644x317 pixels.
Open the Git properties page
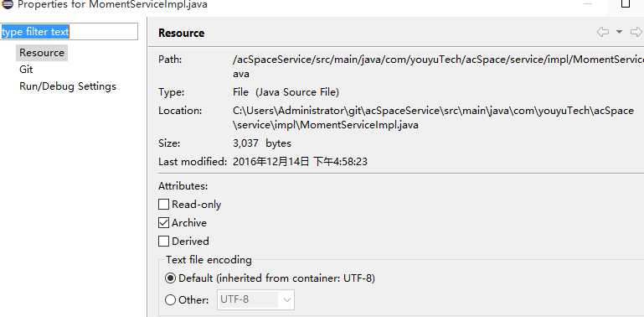(26, 70)
